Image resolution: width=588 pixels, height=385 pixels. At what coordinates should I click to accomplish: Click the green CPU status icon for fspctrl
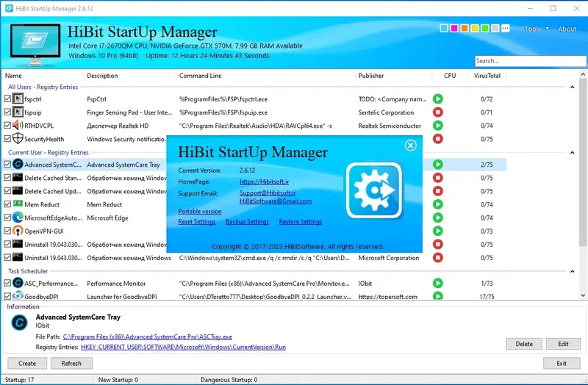[x=437, y=99]
